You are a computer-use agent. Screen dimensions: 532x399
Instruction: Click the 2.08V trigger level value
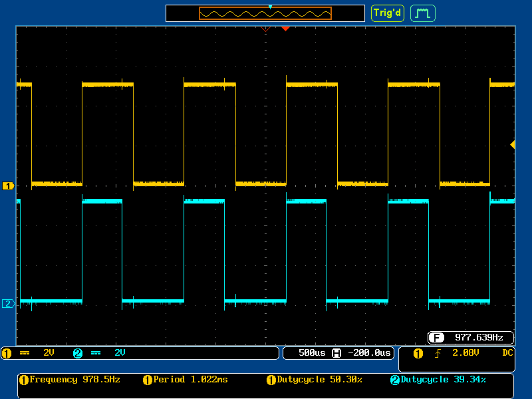pos(465,353)
